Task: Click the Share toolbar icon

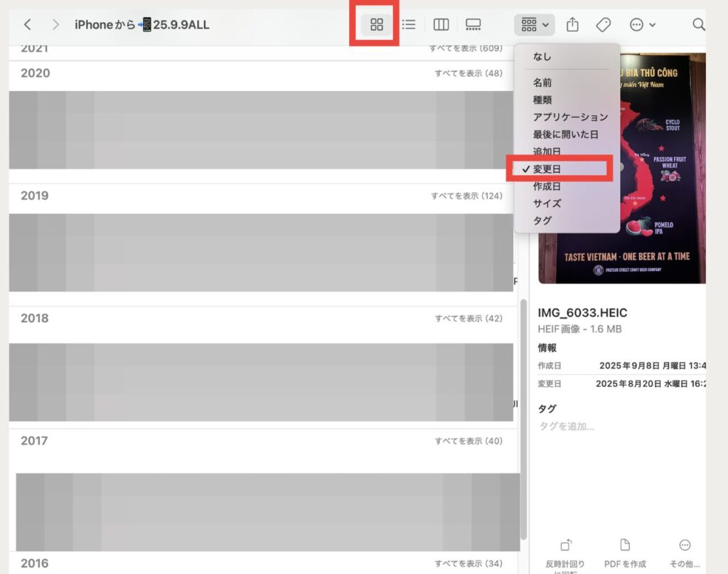Action: pos(572,25)
